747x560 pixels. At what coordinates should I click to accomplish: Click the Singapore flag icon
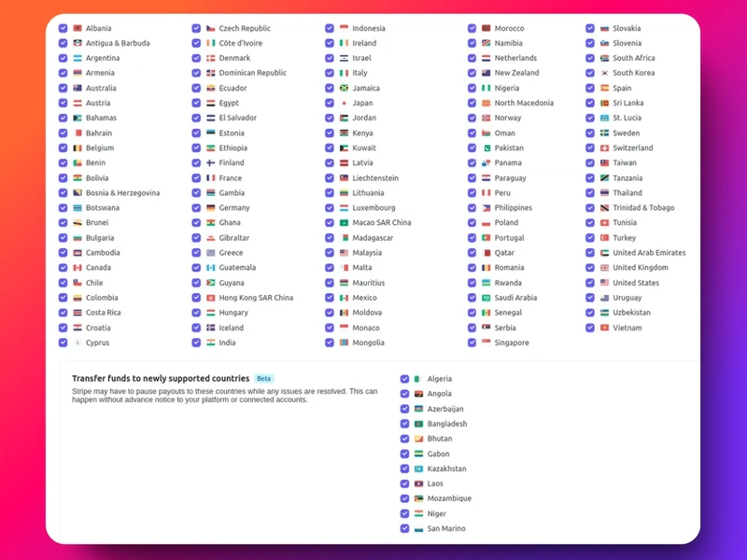tap(486, 343)
